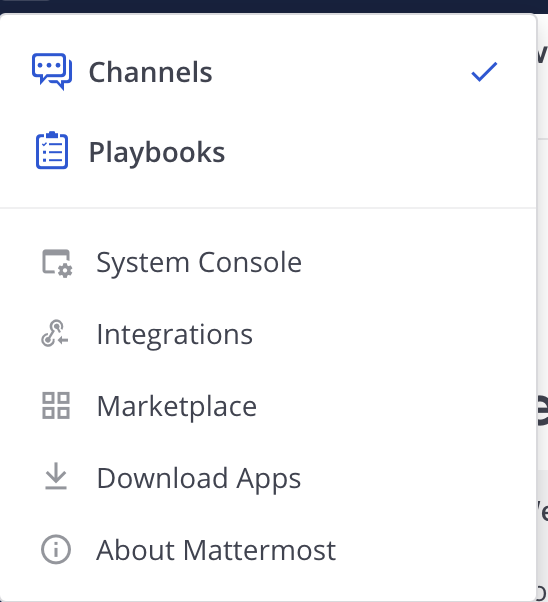
Task: Click the blue checkmark beside Channels
Action: click(x=484, y=72)
